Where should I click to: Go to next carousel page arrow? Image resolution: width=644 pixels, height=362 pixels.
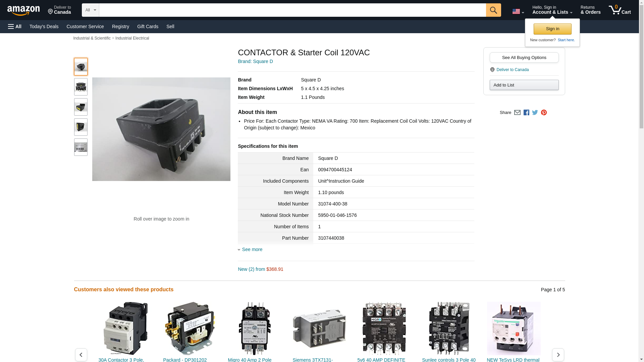558,355
